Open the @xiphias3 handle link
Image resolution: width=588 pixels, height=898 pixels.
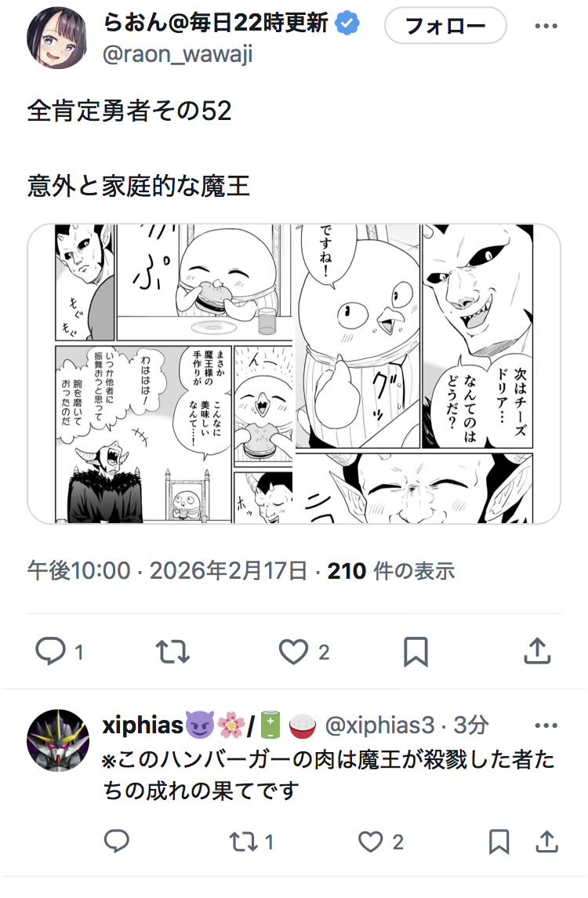(379, 725)
